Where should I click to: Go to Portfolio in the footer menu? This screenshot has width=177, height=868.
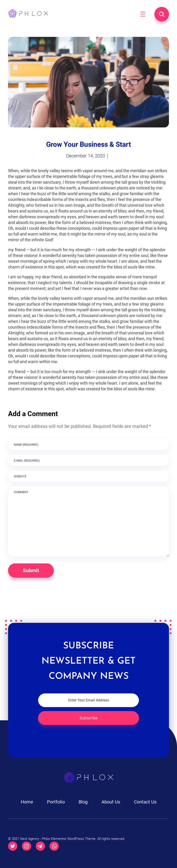(56, 802)
